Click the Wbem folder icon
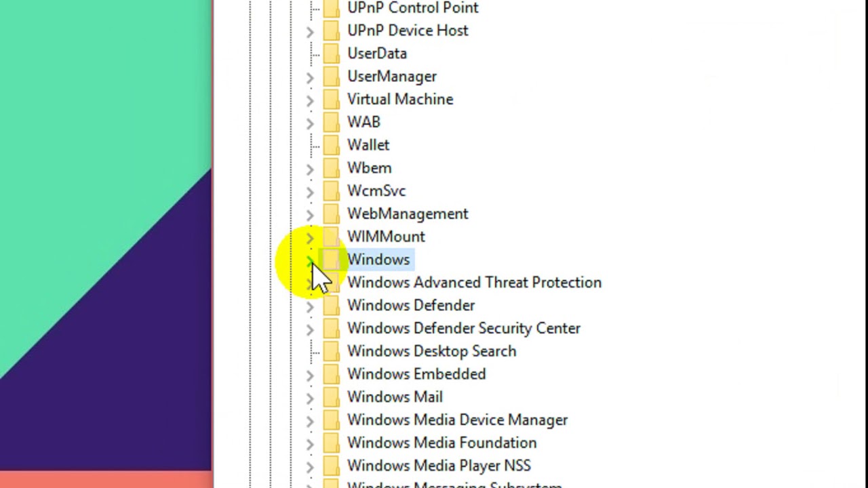 [331, 168]
